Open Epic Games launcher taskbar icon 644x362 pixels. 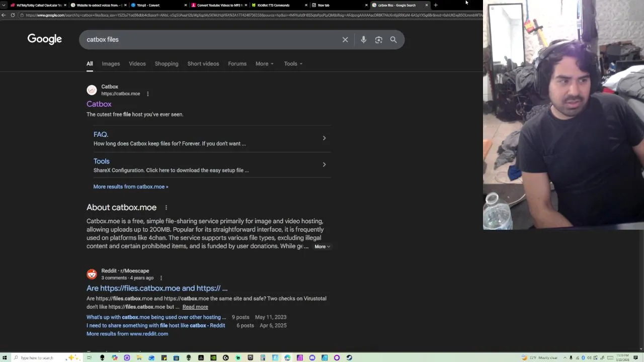pyautogui.click(x=250, y=357)
